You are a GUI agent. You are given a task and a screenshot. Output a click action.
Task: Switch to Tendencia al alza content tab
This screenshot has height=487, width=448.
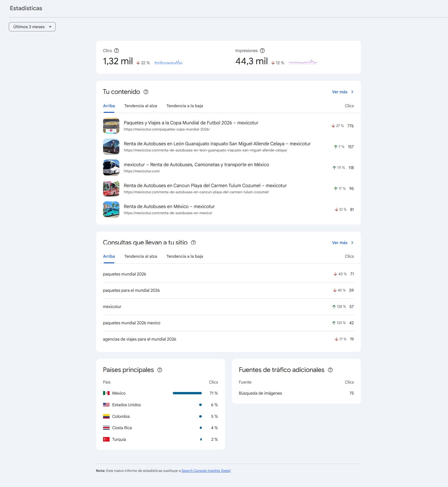click(x=141, y=106)
